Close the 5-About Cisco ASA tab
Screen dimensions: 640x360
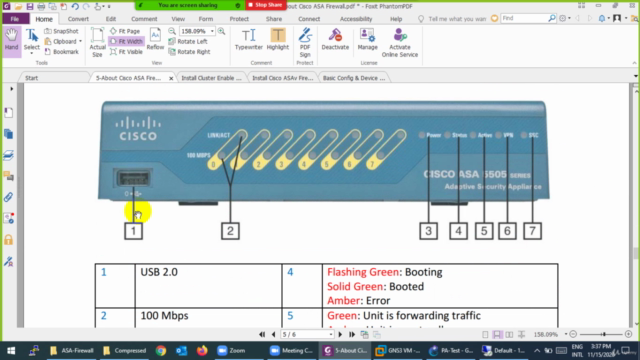coord(171,78)
